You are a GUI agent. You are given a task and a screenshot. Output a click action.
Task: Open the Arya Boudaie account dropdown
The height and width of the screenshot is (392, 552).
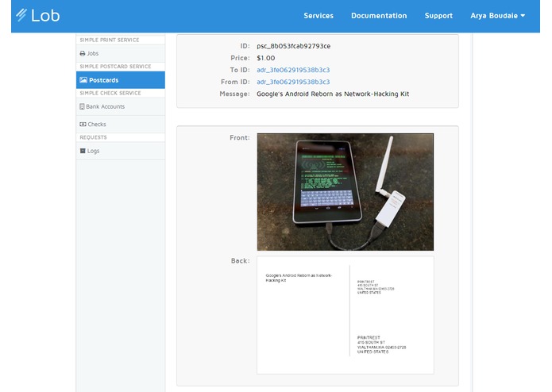pyautogui.click(x=497, y=16)
